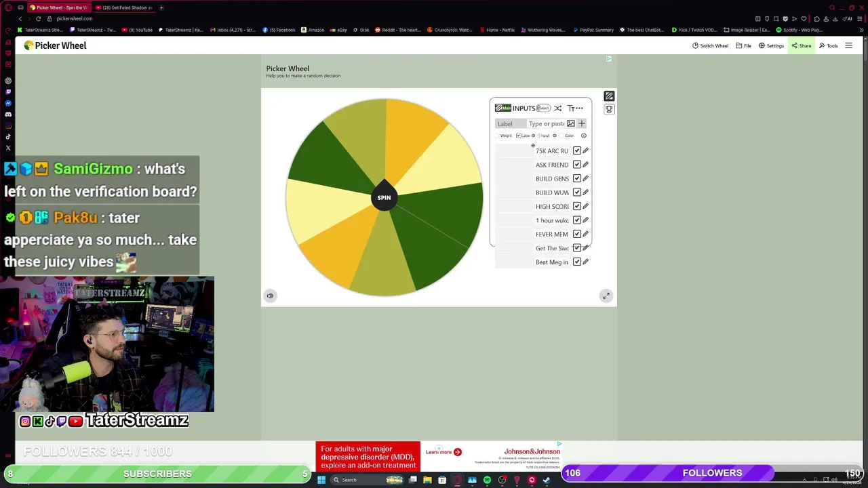Spin the wheel using the center SPIN button
This screenshot has width=868, height=488.
pyautogui.click(x=384, y=197)
